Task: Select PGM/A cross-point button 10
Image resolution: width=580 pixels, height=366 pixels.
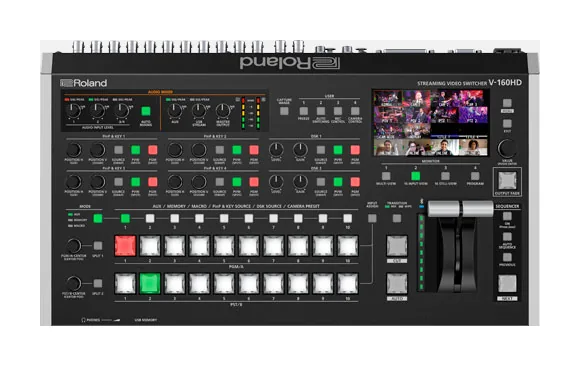Action: [348, 246]
